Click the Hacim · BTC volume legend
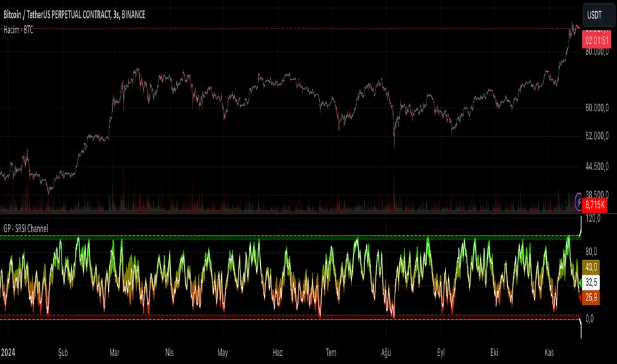Viewport: 617px width, 364px height. click(19, 30)
